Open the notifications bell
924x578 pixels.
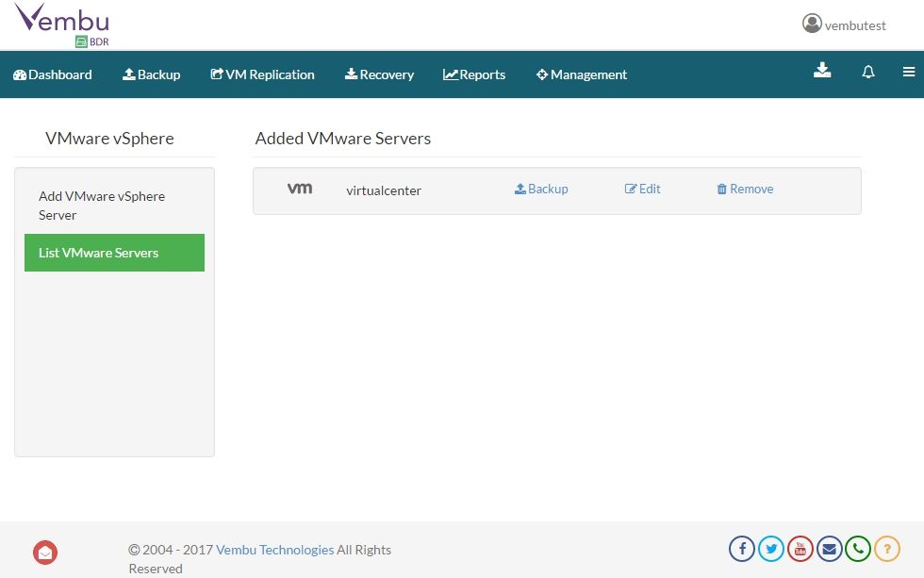868,72
